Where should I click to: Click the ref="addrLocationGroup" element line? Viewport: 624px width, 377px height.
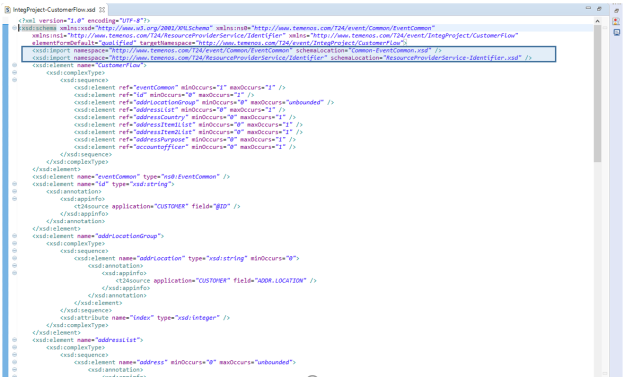coord(204,102)
